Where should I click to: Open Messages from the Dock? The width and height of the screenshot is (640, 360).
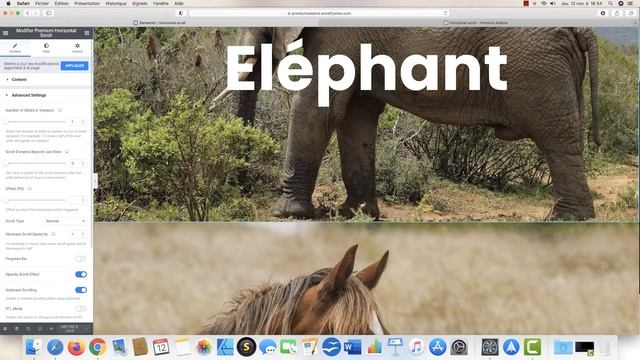click(268, 347)
